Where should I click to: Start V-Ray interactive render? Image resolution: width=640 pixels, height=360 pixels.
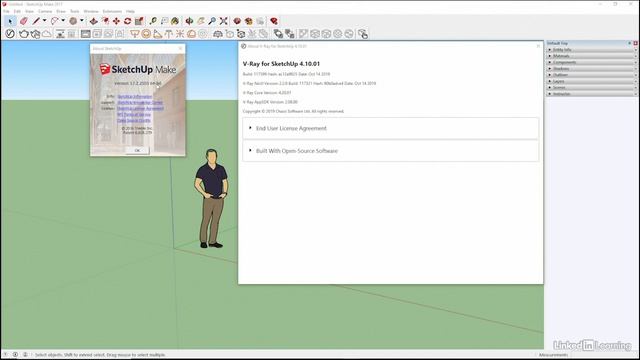coord(35,34)
